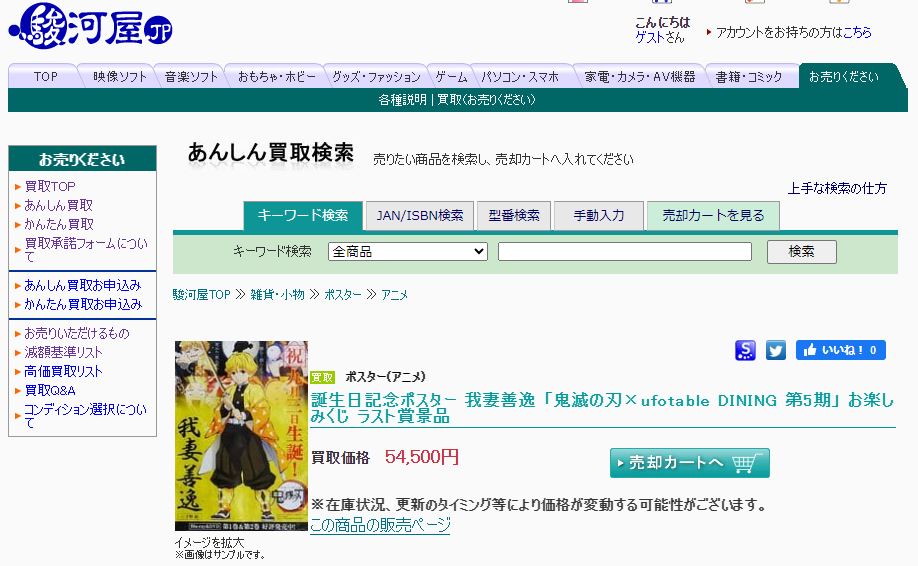Open 上手な検索の仕方 help link
Screen dimensions: 918x566
pos(837,188)
